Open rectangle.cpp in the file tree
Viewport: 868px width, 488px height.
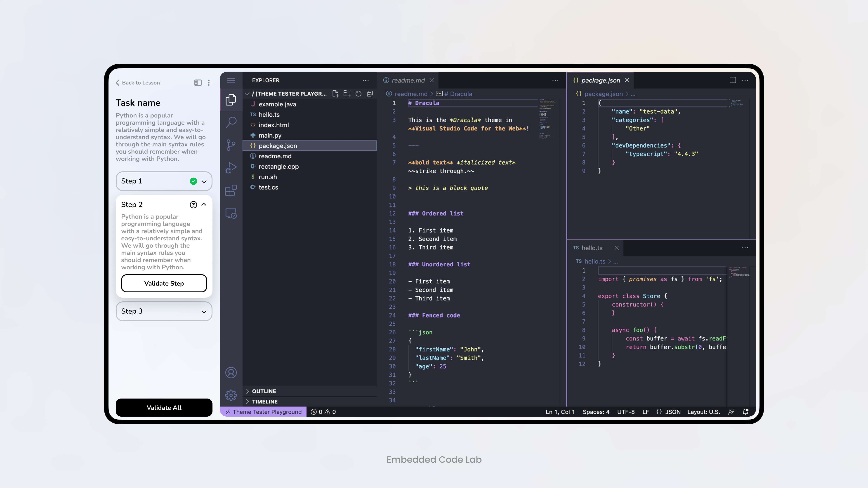click(309, 166)
